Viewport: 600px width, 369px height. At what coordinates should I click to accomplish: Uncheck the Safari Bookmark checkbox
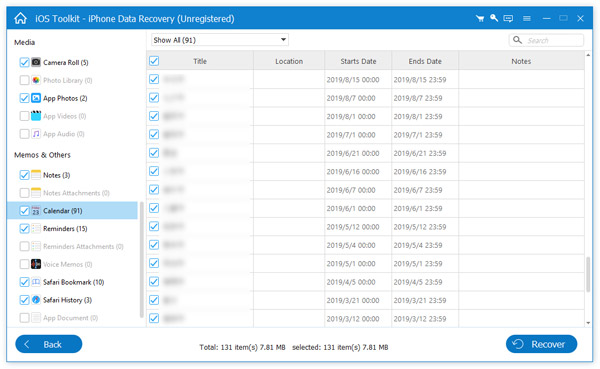point(24,282)
